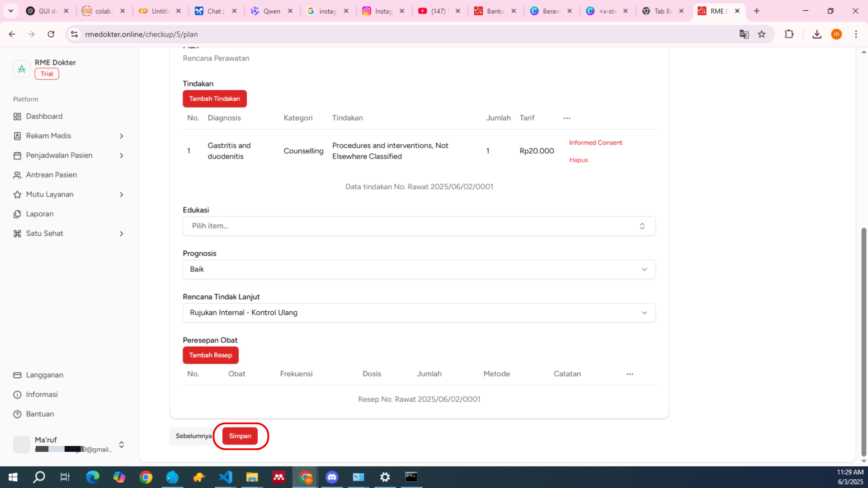Open the Extensions puzzle icon
This screenshot has width=868, height=488.
pos(789,34)
